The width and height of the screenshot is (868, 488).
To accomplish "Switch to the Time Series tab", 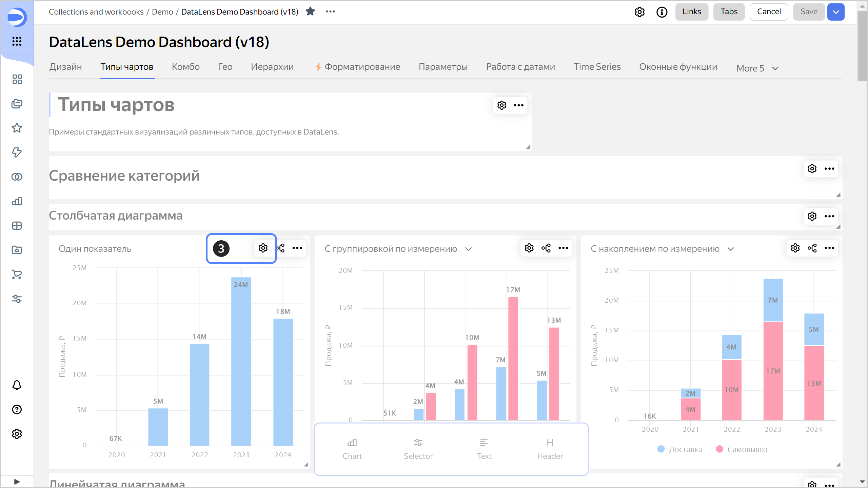I will click(x=597, y=67).
